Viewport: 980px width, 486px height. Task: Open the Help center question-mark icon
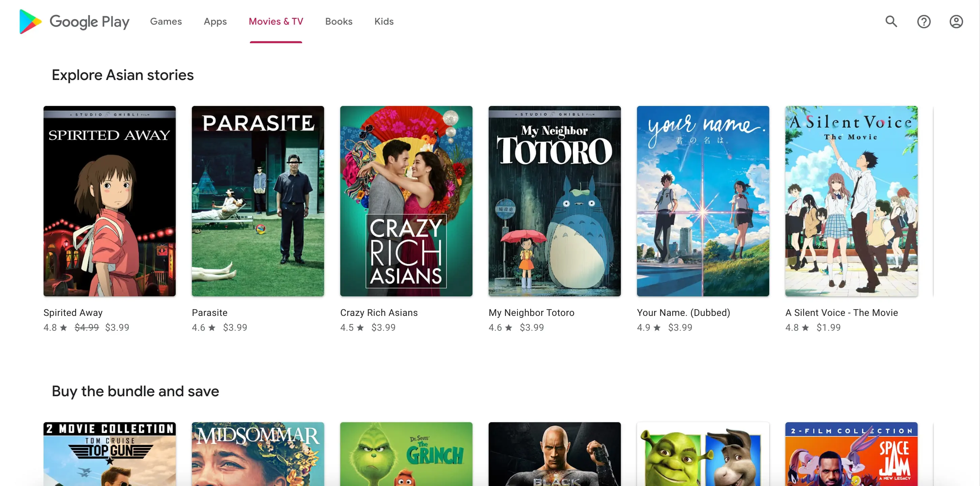click(x=924, y=22)
